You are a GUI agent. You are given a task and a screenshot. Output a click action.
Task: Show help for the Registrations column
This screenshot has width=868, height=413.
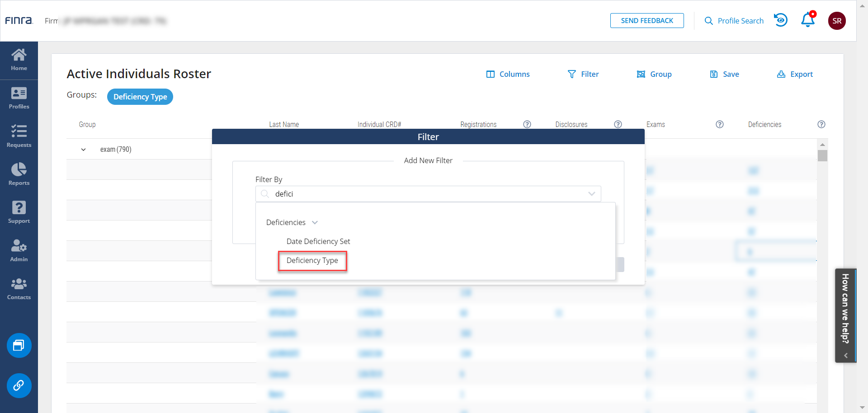(x=527, y=124)
